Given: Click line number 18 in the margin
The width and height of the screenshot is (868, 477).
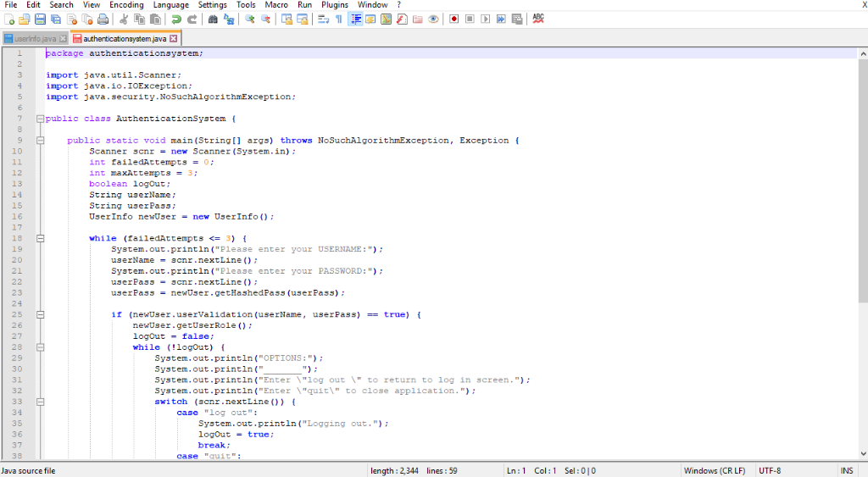Looking at the screenshot, I should [17, 239].
